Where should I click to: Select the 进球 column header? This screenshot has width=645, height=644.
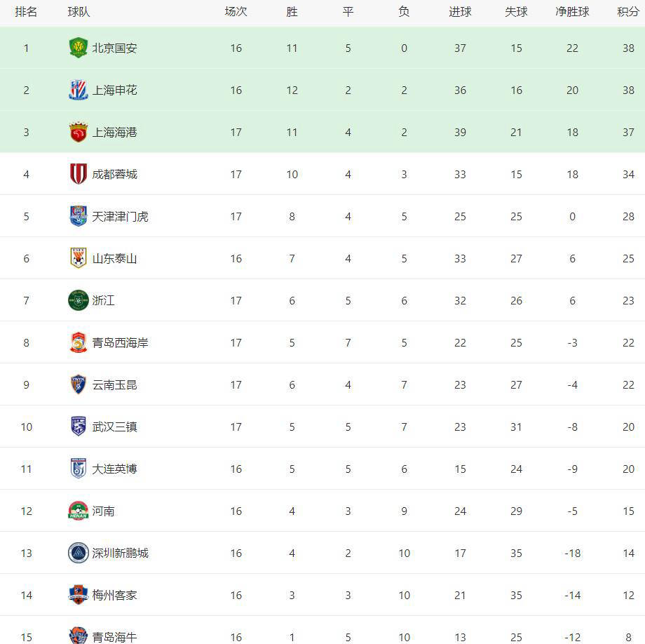click(x=460, y=12)
